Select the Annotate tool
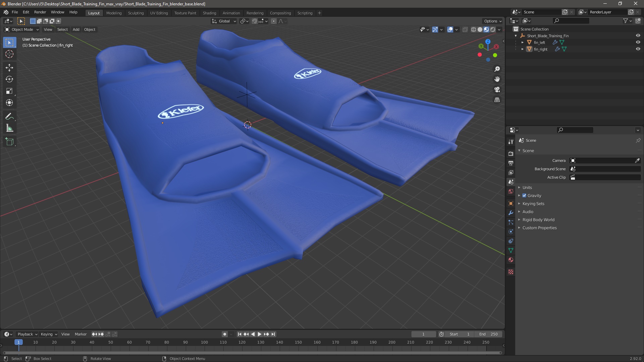The height and width of the screenshot is (362, 644). 9,117
